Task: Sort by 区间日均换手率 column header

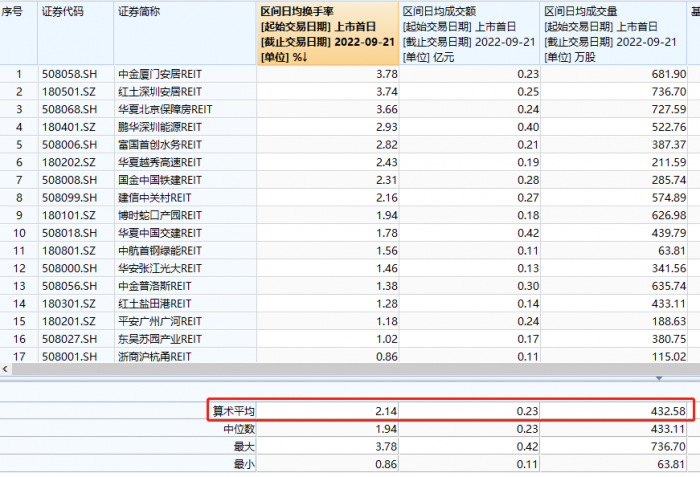Action: (328, 32)
